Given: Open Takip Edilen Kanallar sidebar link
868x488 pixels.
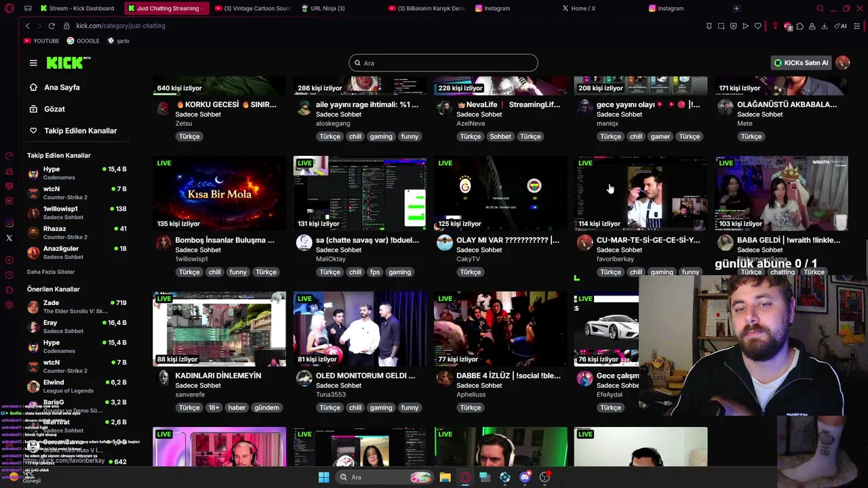Looking at the screenshot, I should [x=80, y=131].
